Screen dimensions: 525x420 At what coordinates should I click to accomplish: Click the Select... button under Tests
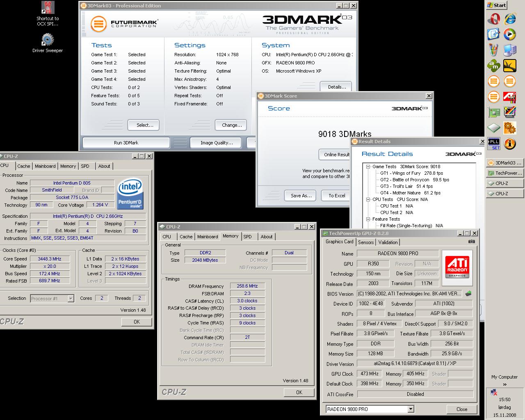click(143, 125)
